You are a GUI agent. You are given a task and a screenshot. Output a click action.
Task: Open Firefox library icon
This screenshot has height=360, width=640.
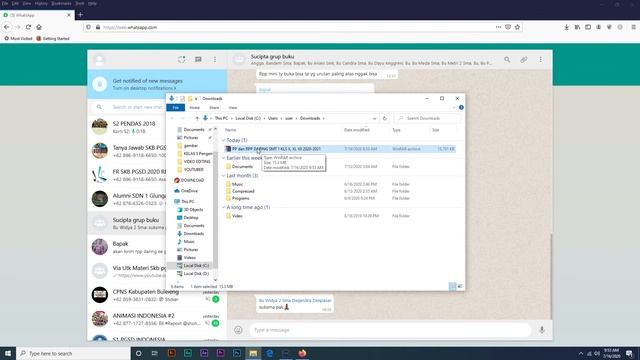coord(577,27)
